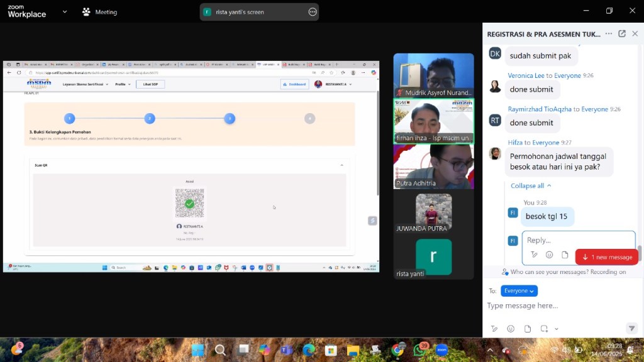
Task: Click the screenshot capture icon in chat
Action: pyautogui.click(x=544, y=329)
